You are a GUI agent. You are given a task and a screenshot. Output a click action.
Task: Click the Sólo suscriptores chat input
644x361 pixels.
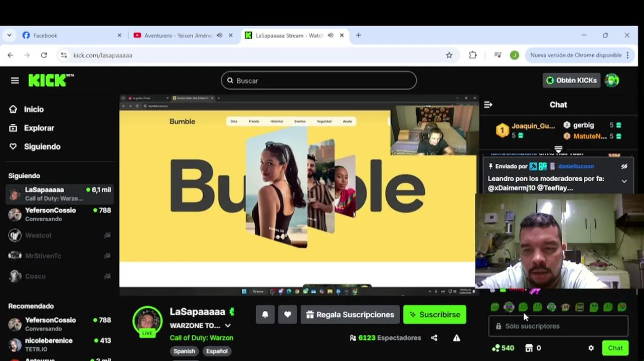click(x=558, y=326)
